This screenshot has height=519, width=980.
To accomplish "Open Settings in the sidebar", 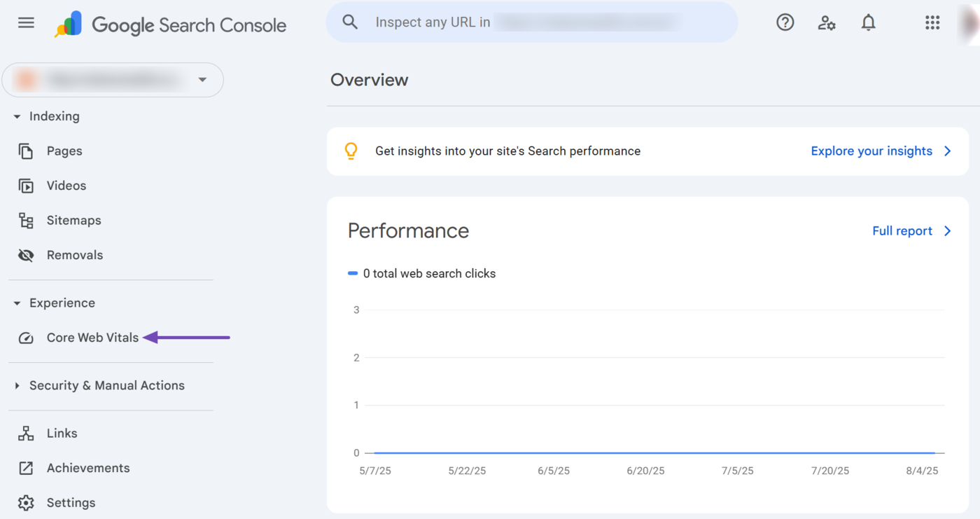I will (x=71, y=503).
